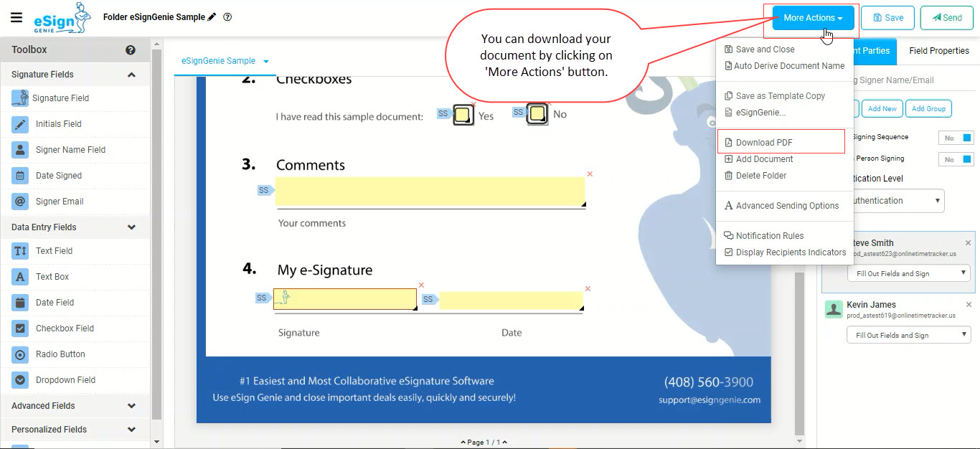Image resolution: width=980 pixels, height=449 pixels.
Task: Remove the Comments field with red X
Action: pos(590,174)
